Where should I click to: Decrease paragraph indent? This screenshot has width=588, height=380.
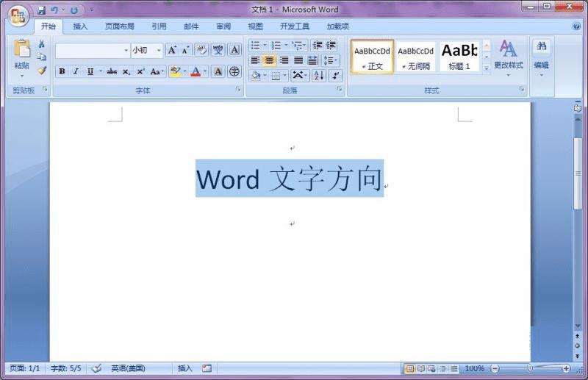(318, 46)
